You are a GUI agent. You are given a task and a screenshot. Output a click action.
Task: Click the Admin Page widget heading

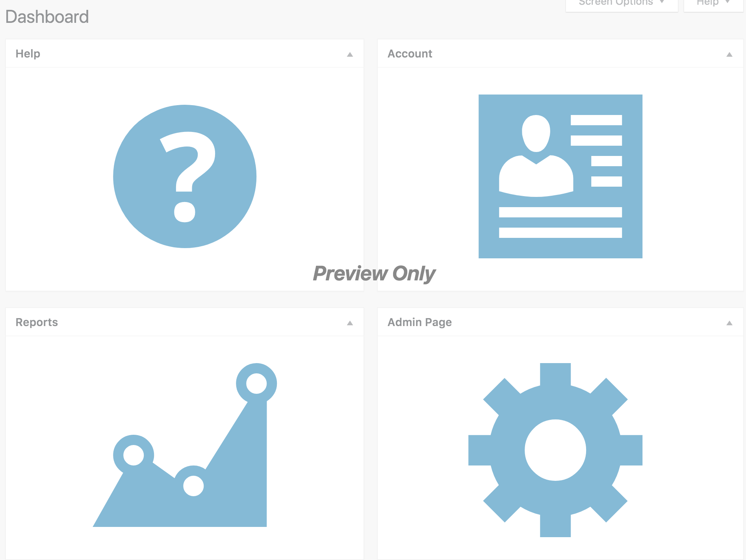click(420, 323)
